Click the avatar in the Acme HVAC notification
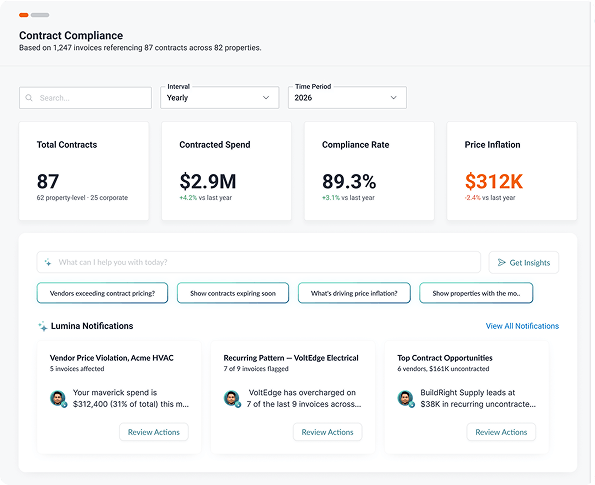This screenshot has height=485, width=595. click(x=58, y=399)
